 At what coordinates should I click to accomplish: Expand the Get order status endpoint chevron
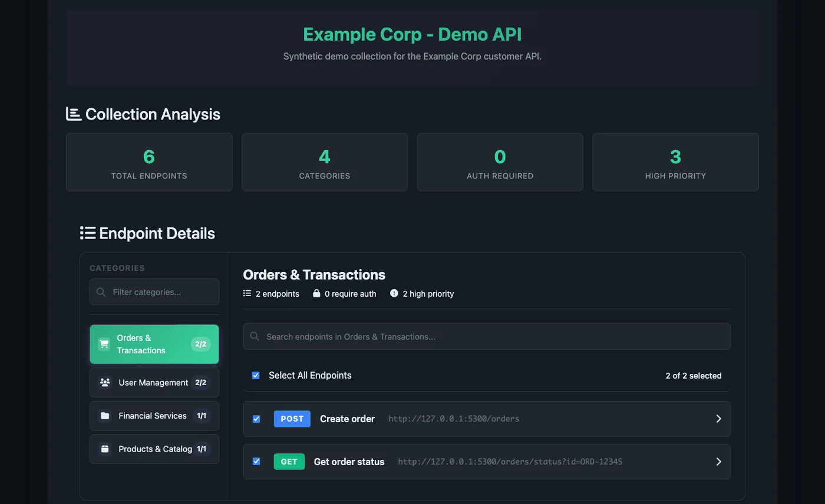718,462
